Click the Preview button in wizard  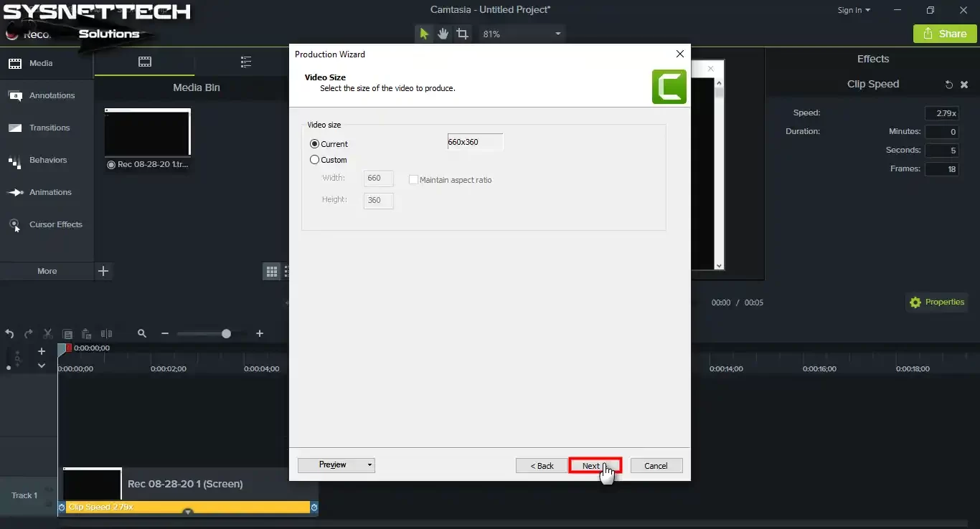pos(331,465)
